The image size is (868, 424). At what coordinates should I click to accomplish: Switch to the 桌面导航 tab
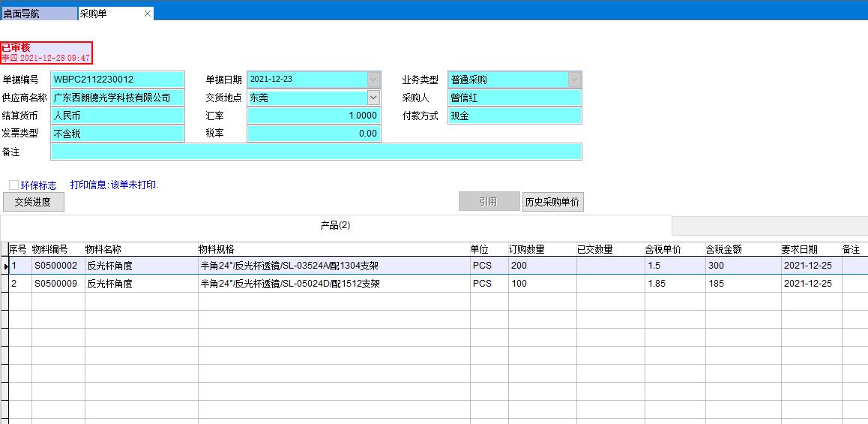38,14
